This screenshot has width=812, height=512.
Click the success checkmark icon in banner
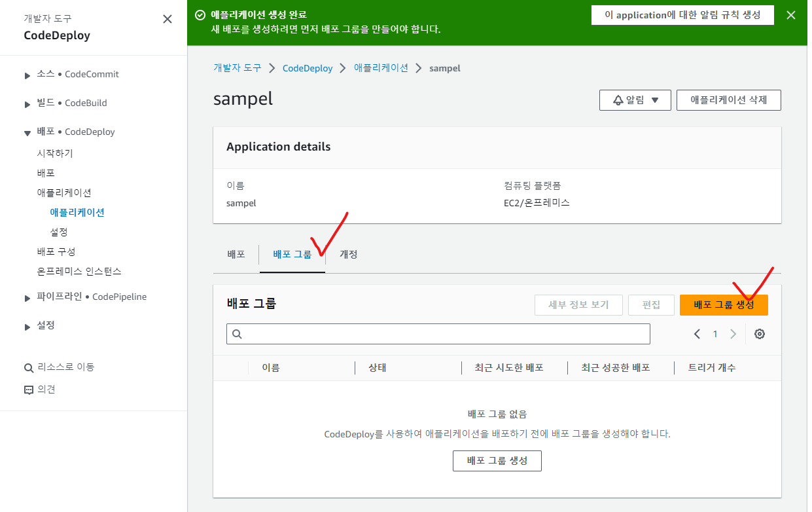tap(200, 14)
